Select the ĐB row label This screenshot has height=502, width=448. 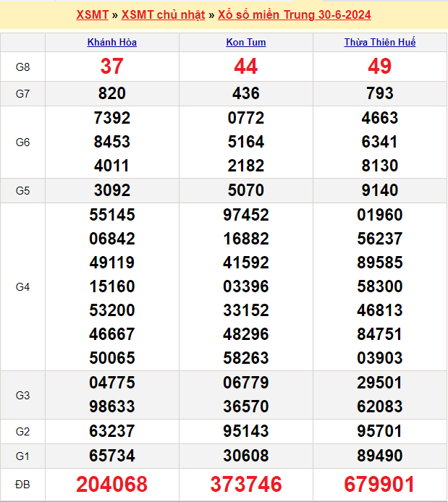[22, 485]
